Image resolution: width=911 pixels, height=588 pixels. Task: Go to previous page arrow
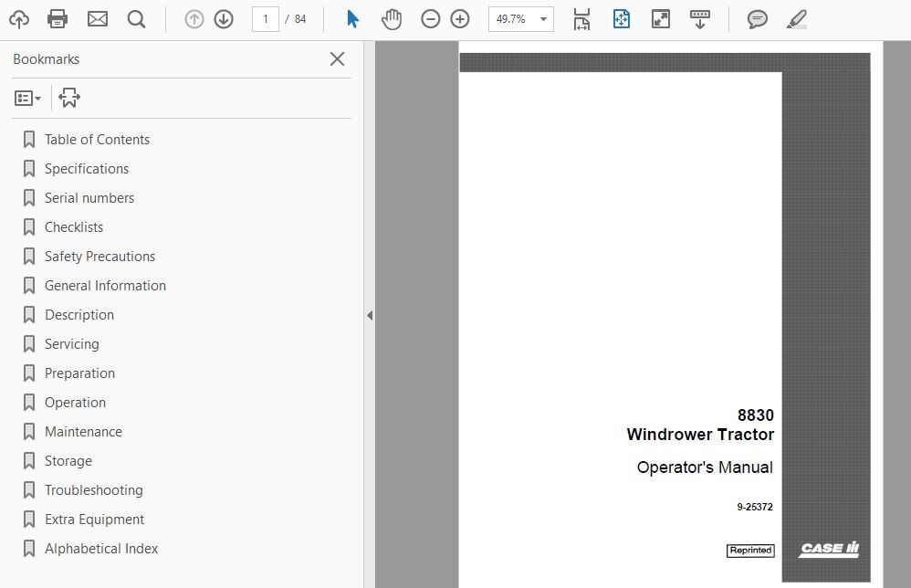click(x=194, y=19)
